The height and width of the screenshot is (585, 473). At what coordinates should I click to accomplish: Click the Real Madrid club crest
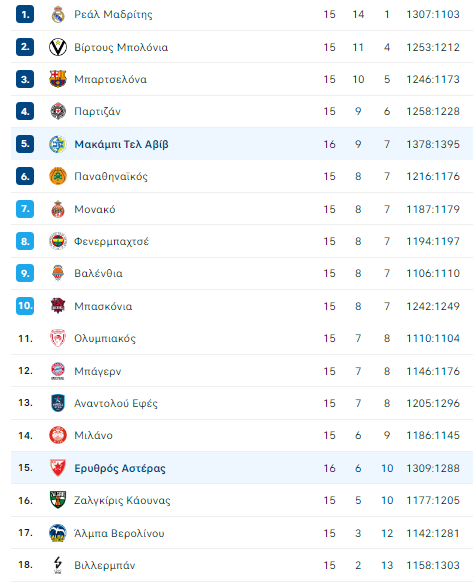58,15
